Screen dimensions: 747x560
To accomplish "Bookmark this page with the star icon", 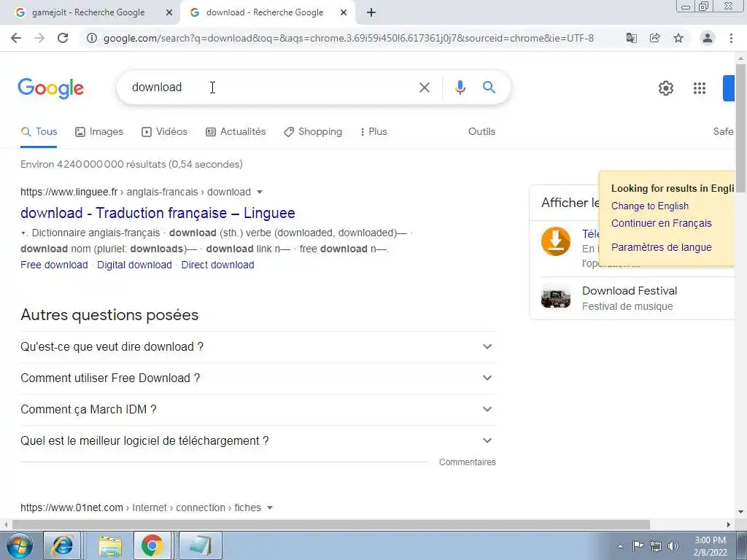I will [678, 38].
